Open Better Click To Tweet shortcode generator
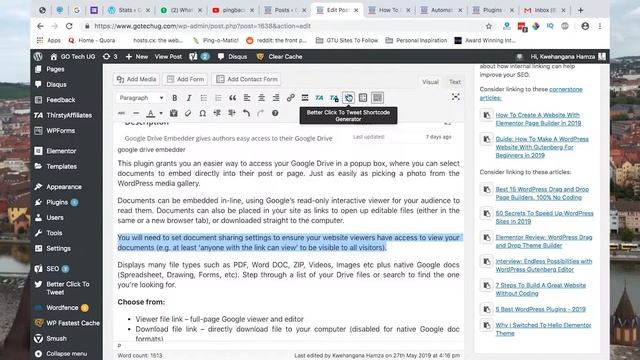 349,98
